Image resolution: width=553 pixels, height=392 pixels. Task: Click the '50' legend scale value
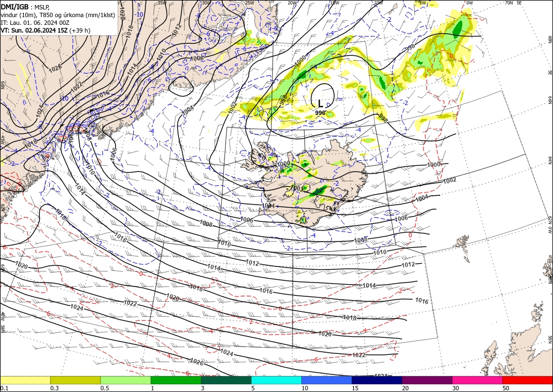coord(506,388)
